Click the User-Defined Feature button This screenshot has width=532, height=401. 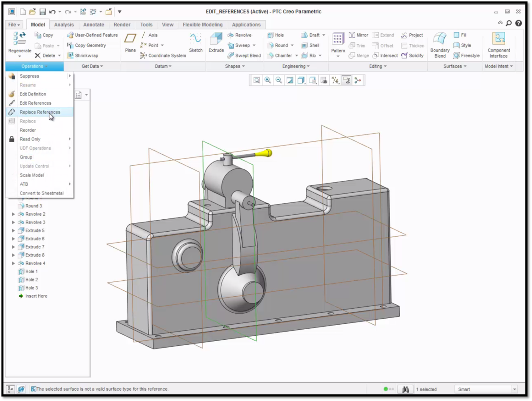(x=93, y=35)
